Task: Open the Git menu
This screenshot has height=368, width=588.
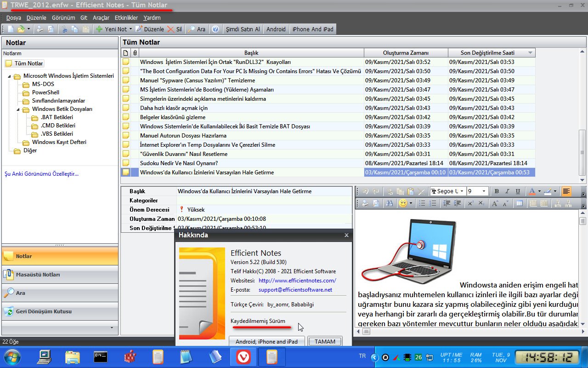Action: 84,17
